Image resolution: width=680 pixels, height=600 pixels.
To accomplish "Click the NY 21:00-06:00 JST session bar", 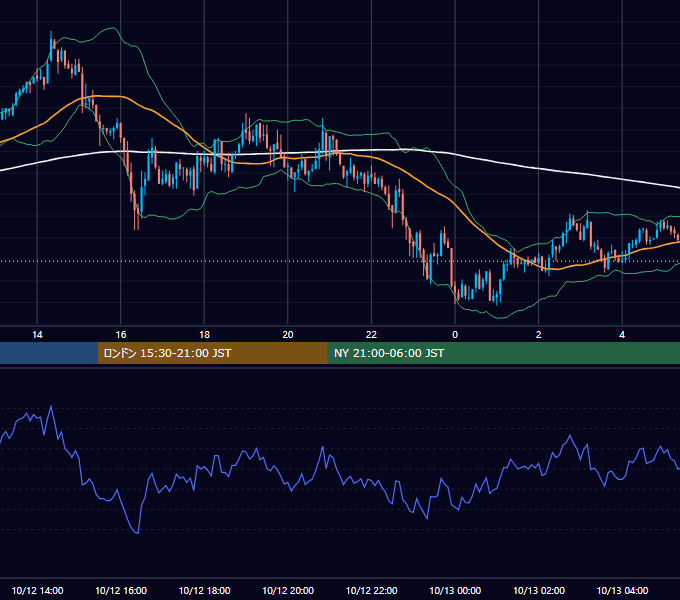I will click(503, 353).
